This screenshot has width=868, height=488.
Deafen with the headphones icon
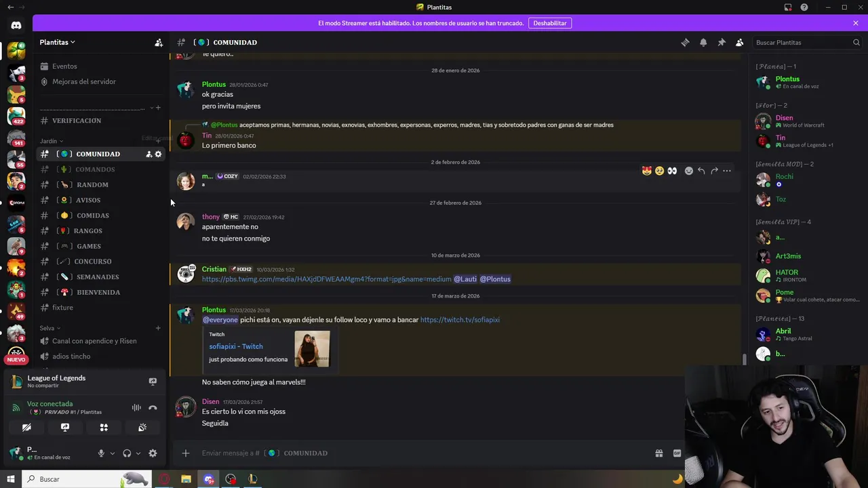coord(127,453)
